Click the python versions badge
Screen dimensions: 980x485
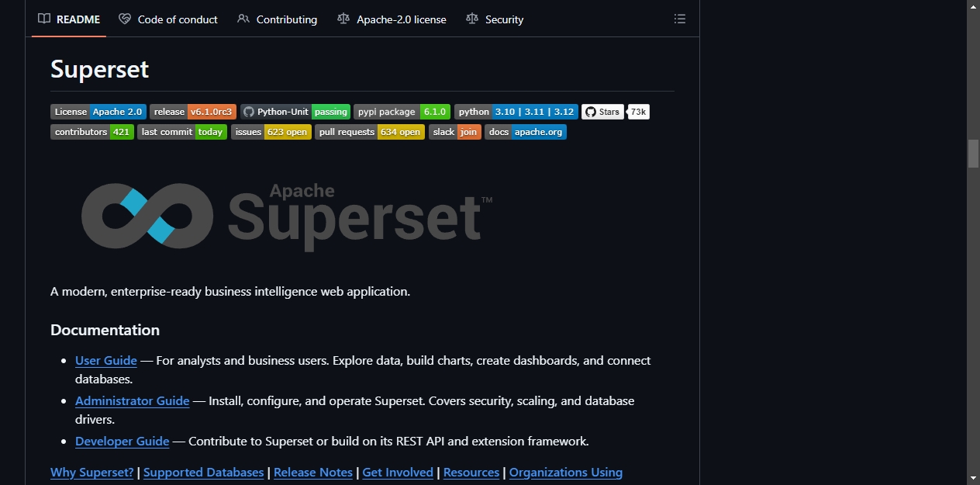coord(516,112)
